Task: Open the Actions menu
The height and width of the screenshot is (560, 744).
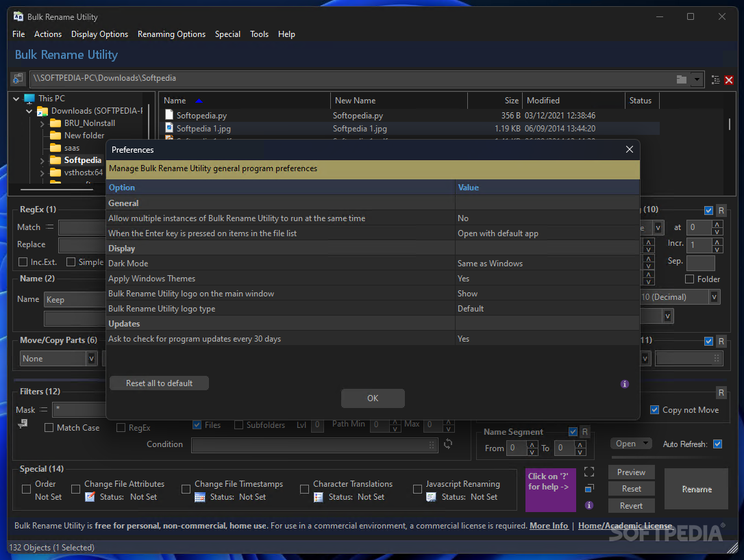Action: tap(48, 34)
